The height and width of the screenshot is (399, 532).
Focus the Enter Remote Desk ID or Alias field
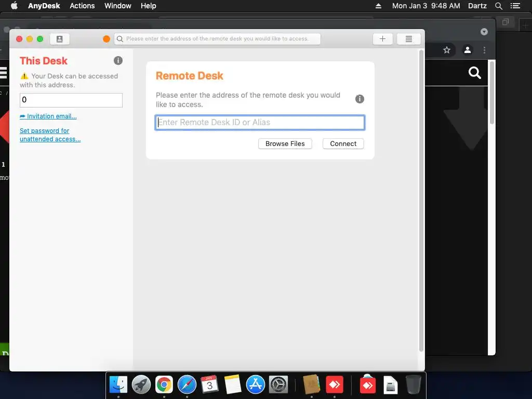pyautogui.click(x=260, y=123)
